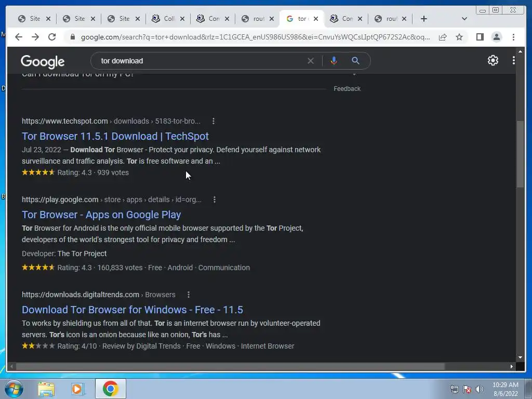Open site info lock icon

72,37
